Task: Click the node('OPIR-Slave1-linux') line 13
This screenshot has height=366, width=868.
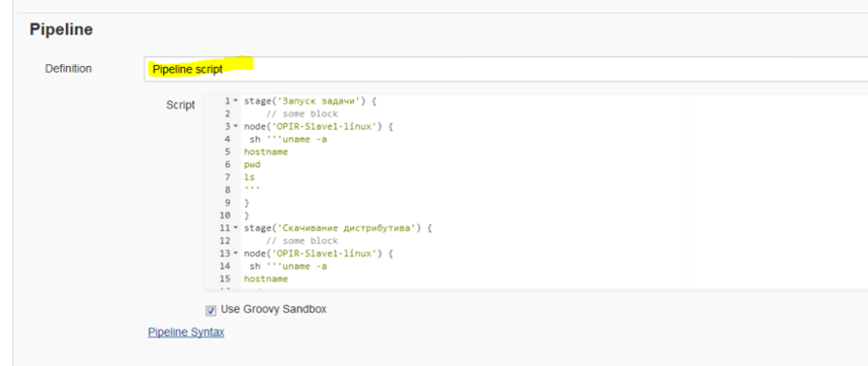Action: pyautogui.click(x=318, y=253)
